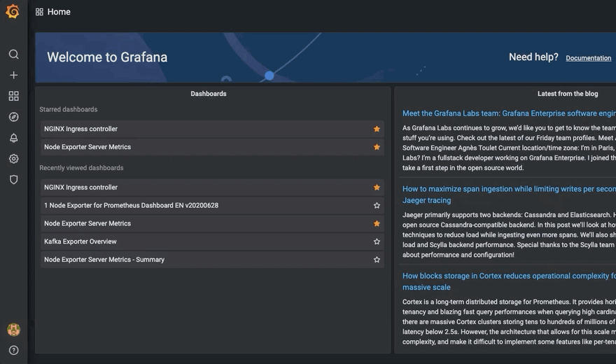Open the blog post on blocks storage in Cortex
The height and width of the screenshot is (364, 616).
coord(509,281)
